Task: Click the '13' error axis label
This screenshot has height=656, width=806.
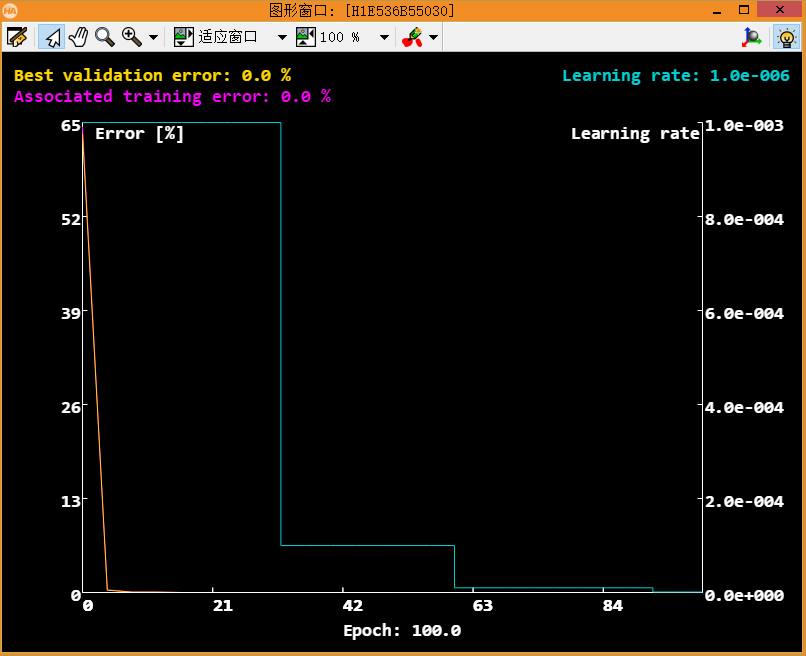Action: coord(71,501)
